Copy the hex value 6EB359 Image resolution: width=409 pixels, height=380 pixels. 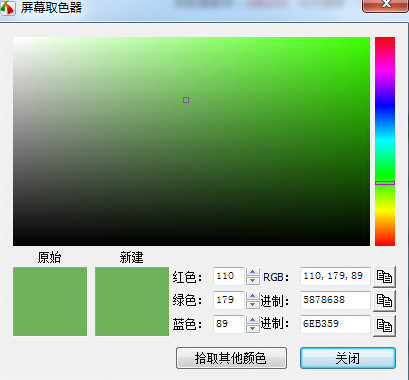pyautogui.click(x=384, y=325)
